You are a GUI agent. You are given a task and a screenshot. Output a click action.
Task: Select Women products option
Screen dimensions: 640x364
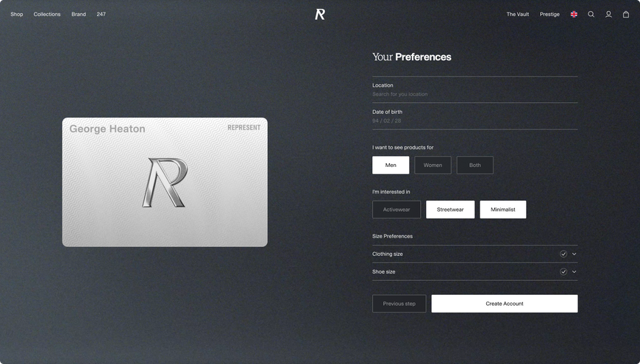[x=433, y=165]
